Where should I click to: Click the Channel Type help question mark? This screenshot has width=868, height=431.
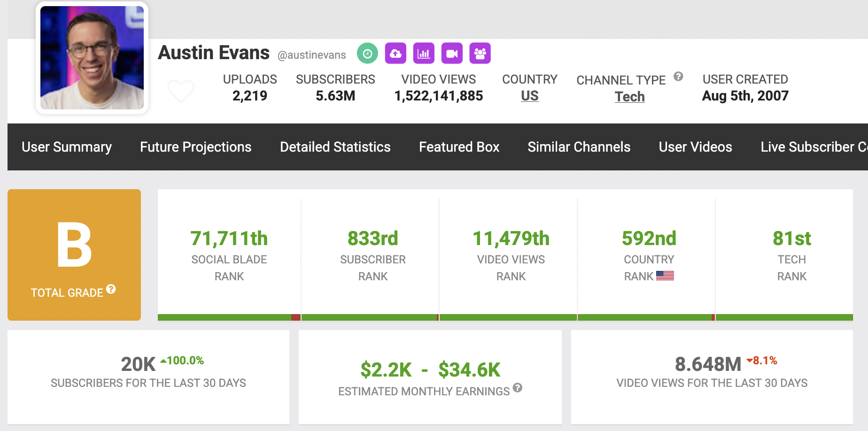pyautogui.click(x=678, y=76)
